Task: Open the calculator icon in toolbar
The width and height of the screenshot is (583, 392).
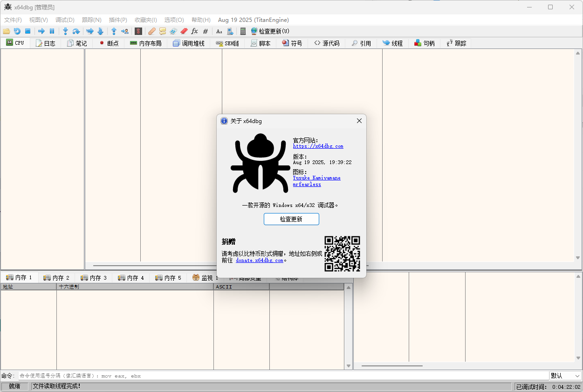Action: (243, 31)
